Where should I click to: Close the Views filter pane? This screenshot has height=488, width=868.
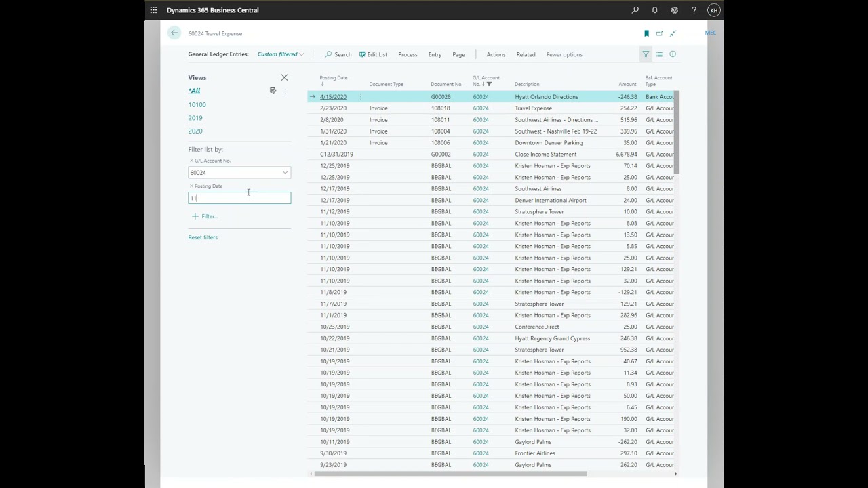tap(284, 77)
